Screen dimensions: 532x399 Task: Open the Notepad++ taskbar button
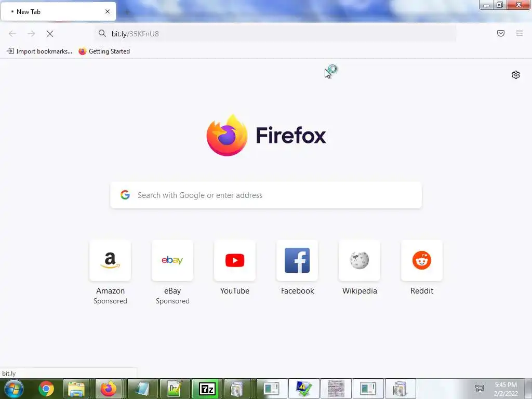point(175,389)
